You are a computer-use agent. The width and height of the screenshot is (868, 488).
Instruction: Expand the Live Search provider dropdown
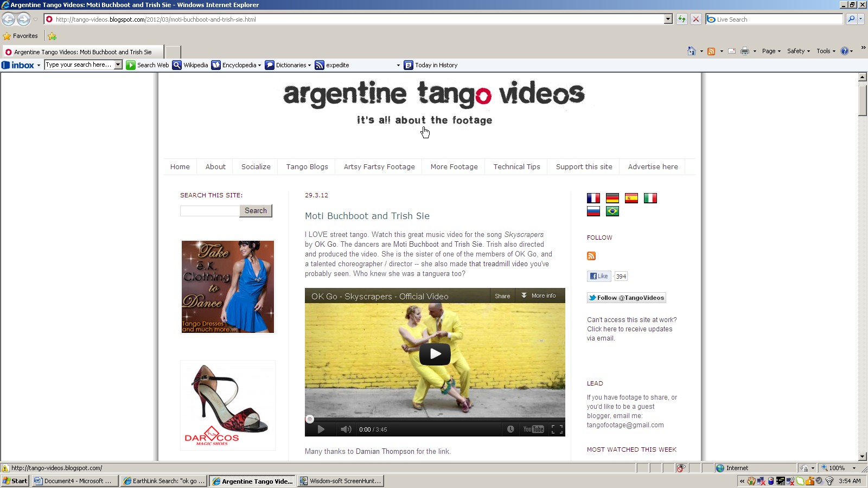(861, 19)
